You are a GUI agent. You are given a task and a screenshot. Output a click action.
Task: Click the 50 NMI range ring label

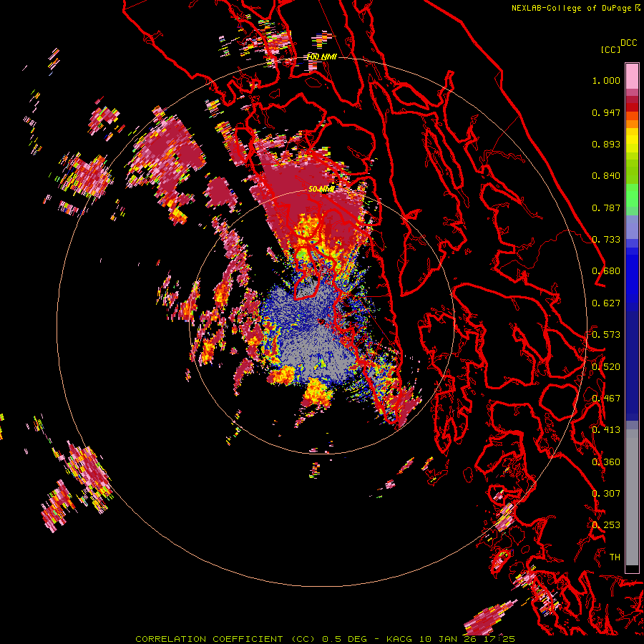pyautogui.click(x=321, y=190)
